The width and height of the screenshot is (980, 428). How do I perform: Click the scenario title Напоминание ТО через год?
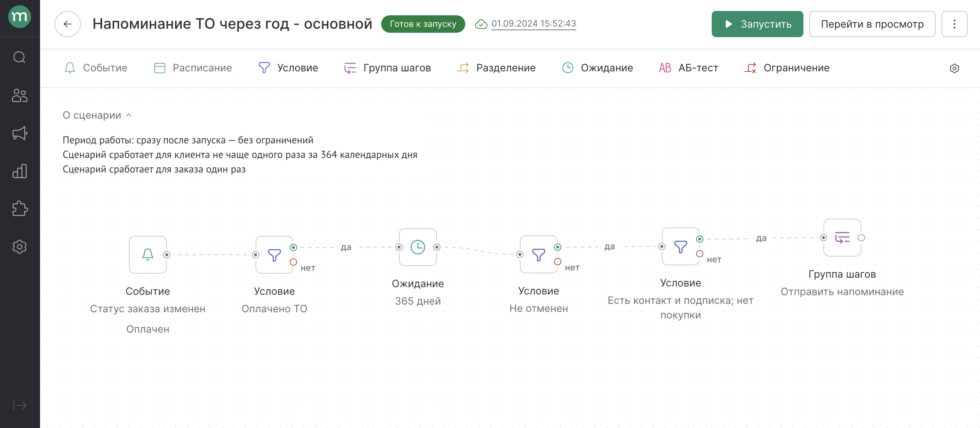(232, 24)
